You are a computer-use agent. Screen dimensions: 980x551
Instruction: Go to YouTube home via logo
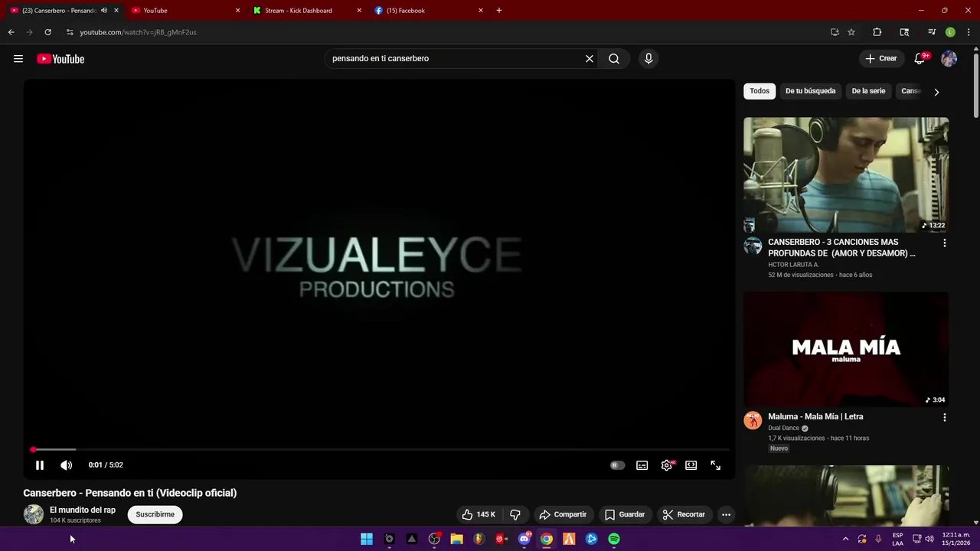[x=60, y=59]
